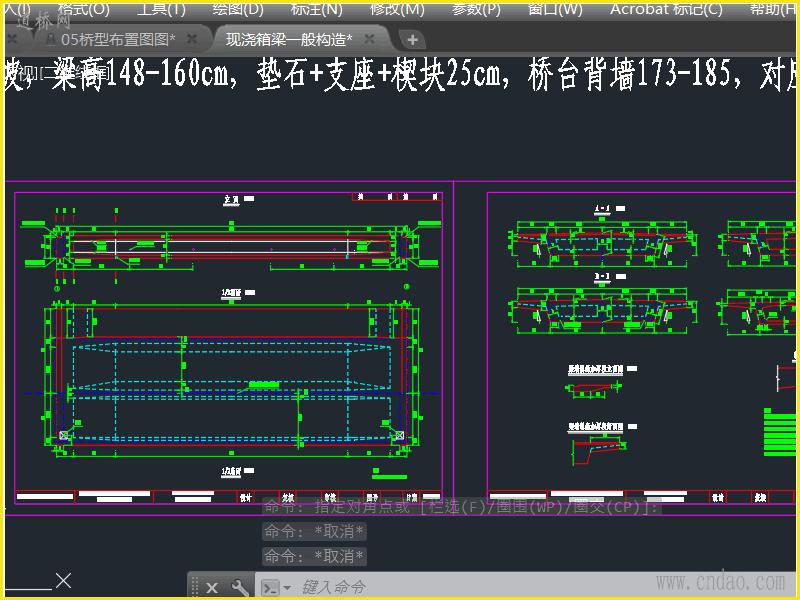Switch to the 05桥型布置图图 tab

pos(118,39)
